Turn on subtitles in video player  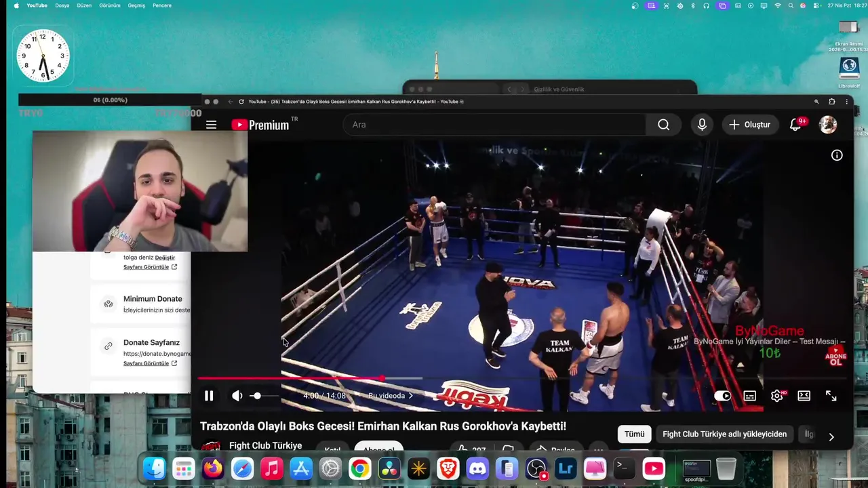click(749, 396)
